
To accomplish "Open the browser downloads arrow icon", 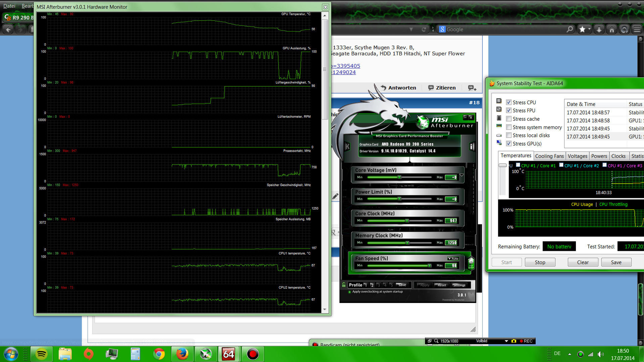I will point(599,30).
